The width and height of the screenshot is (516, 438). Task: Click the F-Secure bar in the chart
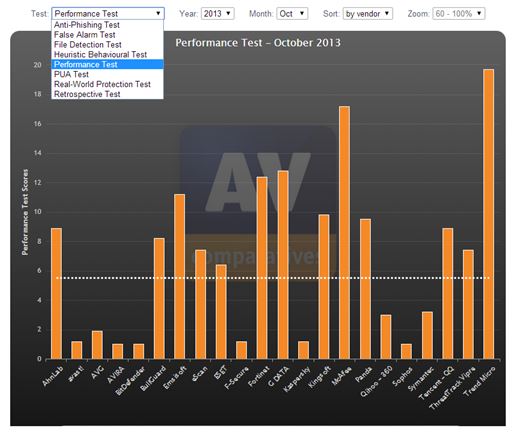[x=242, y=350]
